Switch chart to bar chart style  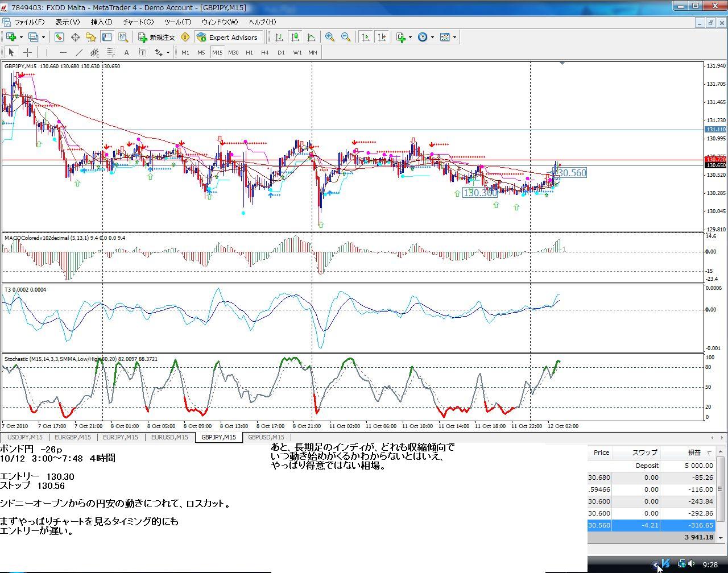tap(279, 37)
